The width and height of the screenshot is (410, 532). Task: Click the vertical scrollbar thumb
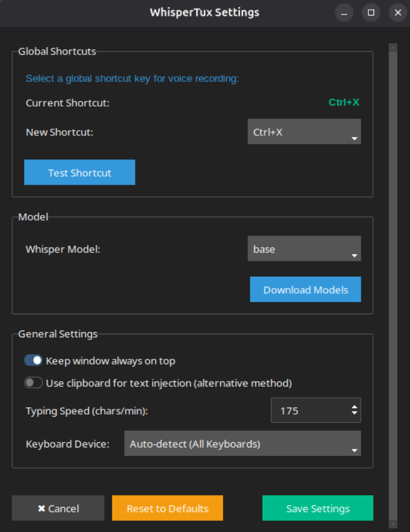pos(393,285)
